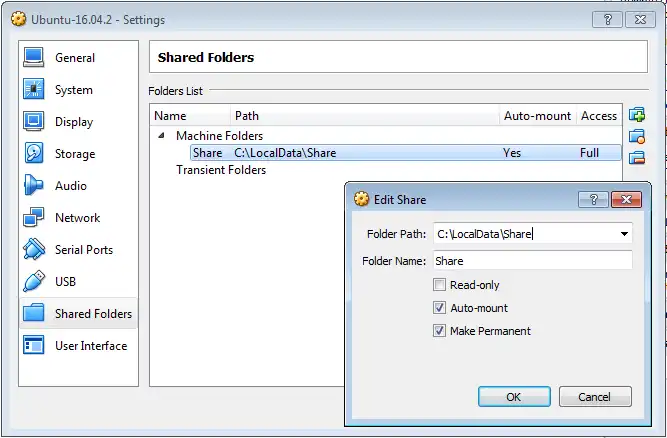Click the Serial Ports connector icon
Screen dimensions: 667x438
[34, 249]
